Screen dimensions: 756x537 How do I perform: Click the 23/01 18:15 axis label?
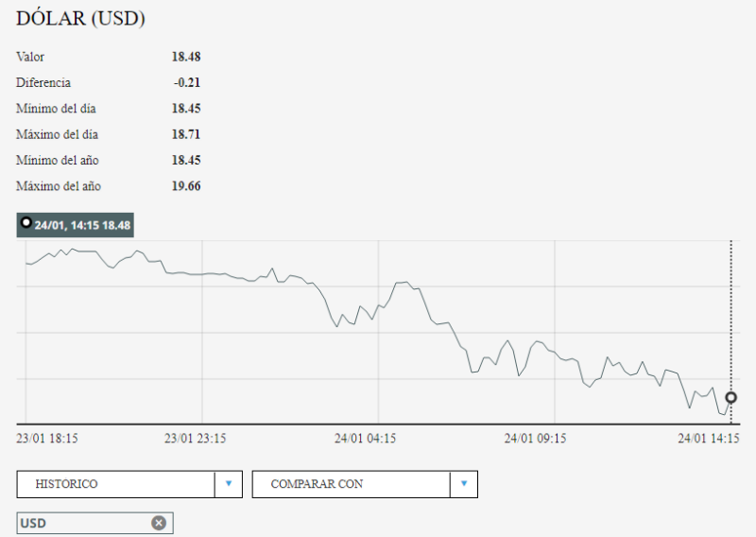(x=47, y=438)
